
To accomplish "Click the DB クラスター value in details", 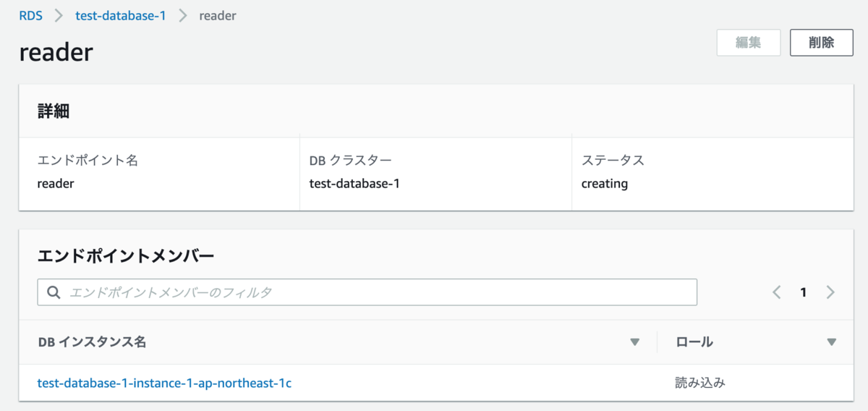I will click(x=354, y=184).
